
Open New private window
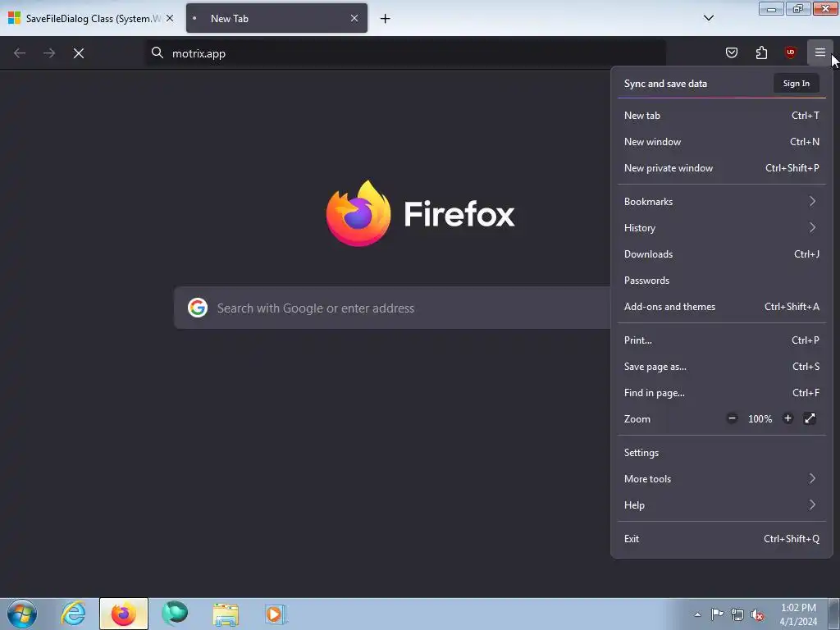[x=722, y=167]
